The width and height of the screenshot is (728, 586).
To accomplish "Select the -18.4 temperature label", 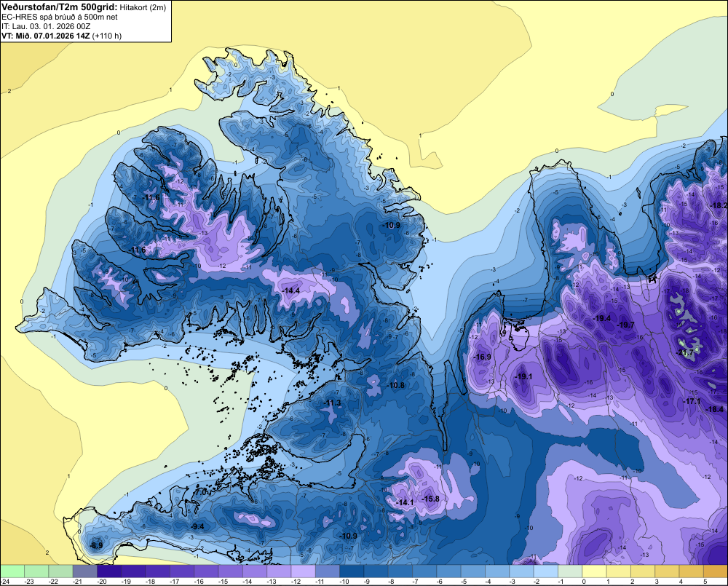I will (715, 409).
